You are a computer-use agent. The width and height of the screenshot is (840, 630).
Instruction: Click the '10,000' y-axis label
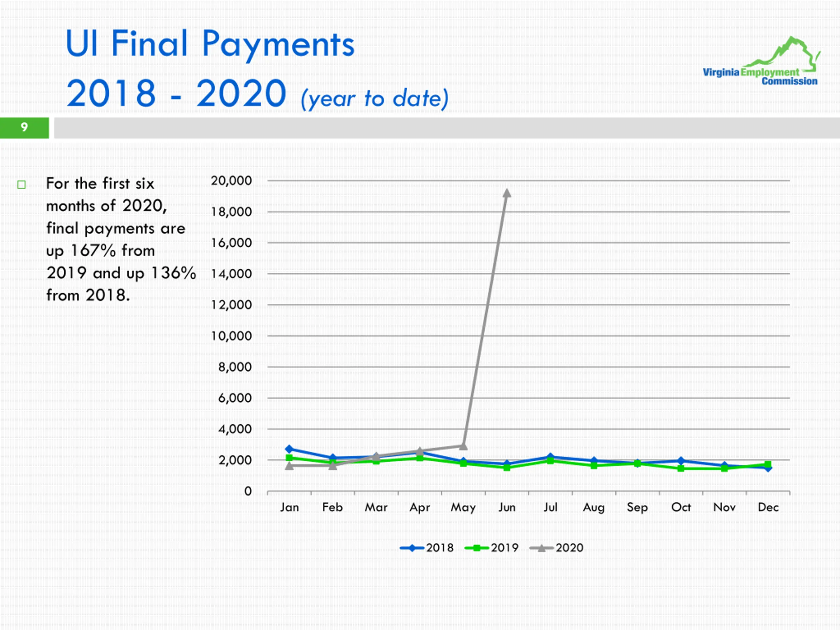pyautogui.click(x=231, y=336)
